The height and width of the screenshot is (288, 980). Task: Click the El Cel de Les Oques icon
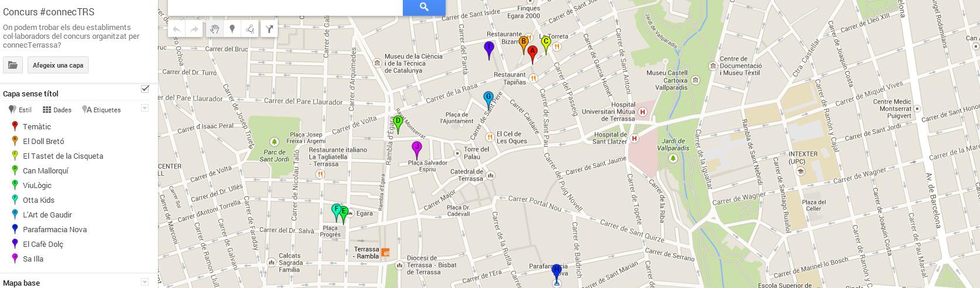(490, 137)
